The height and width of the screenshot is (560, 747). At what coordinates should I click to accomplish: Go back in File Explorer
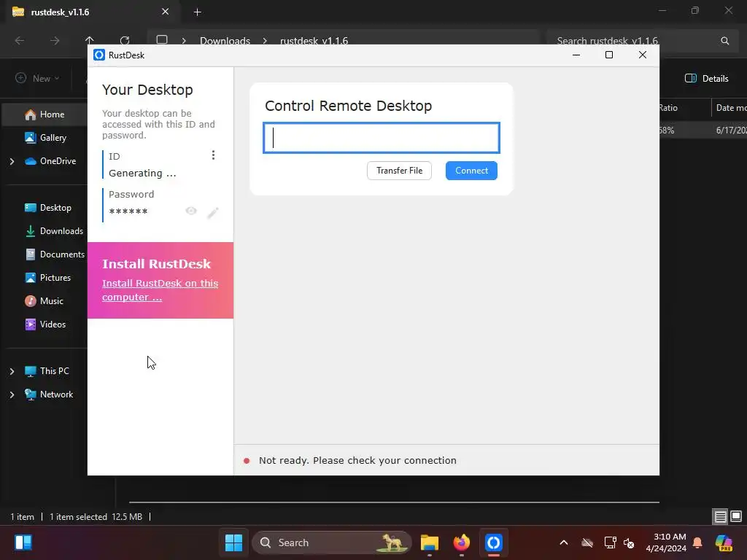point(20,41)
